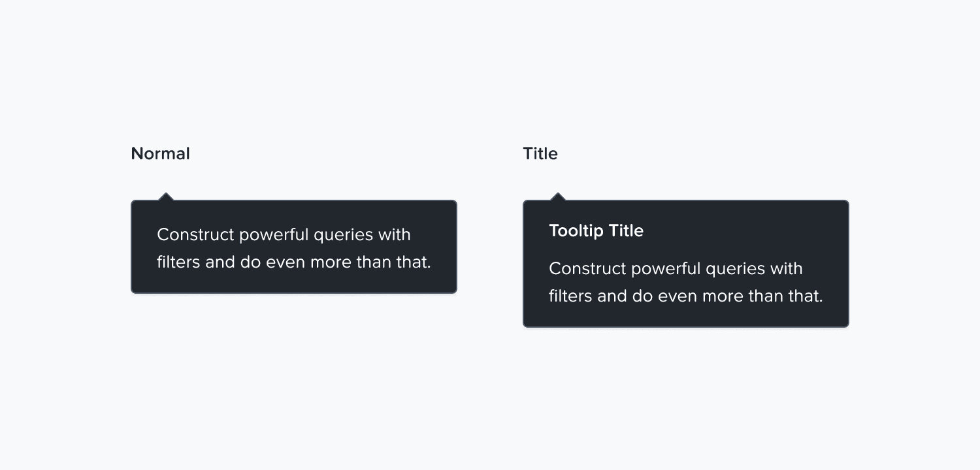Image resolution: width=980 pixels, height=470 pixels.
Task: Click the 'Title' section label
Action: (540, 153)
